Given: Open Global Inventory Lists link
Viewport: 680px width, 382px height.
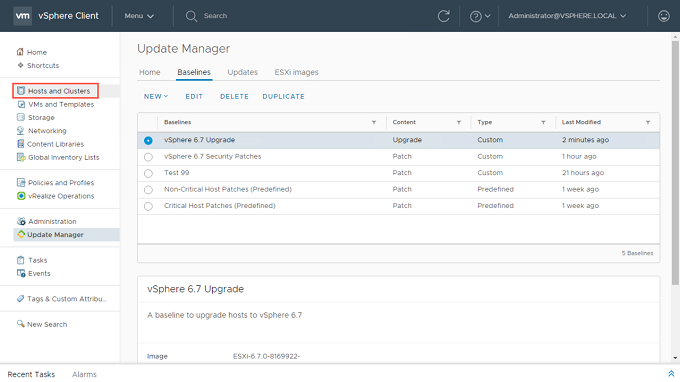Looking at the screenshot, I should coord(63,157).
